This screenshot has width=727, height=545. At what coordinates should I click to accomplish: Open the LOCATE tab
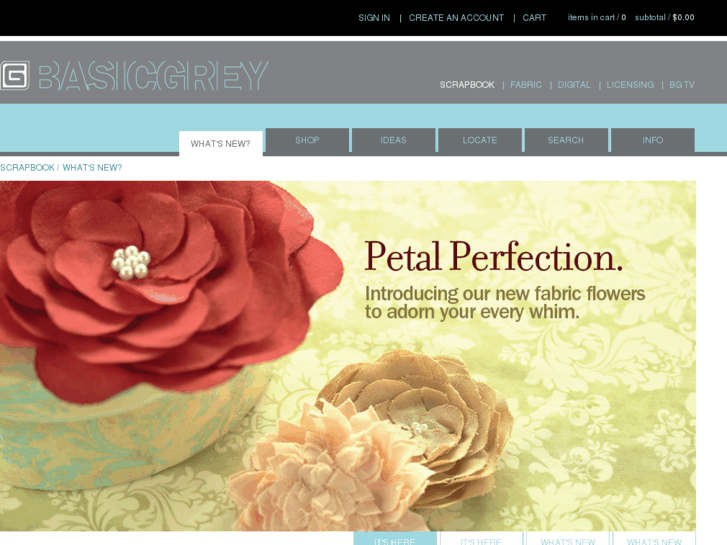[480, 140]
